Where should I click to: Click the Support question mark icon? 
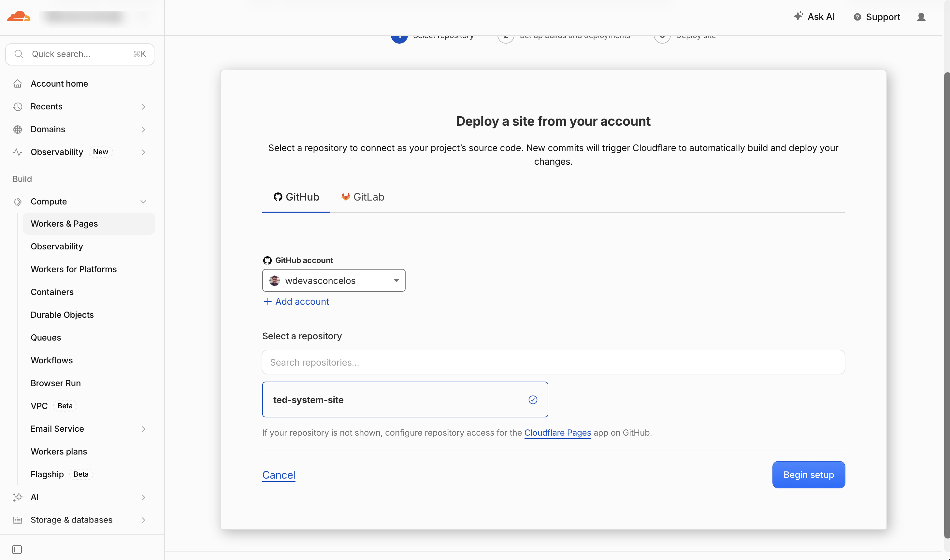pyautogui.click(x=857, y=17)
